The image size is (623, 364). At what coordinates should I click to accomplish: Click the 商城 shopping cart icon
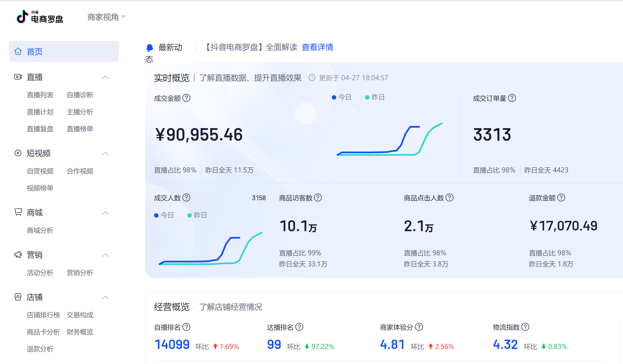point(18,212)
